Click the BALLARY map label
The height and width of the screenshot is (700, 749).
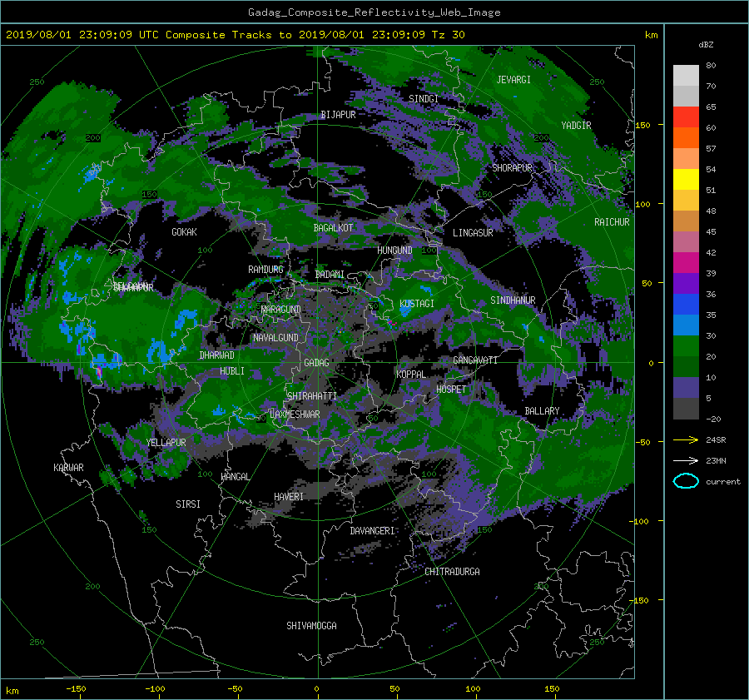(542, 411)
